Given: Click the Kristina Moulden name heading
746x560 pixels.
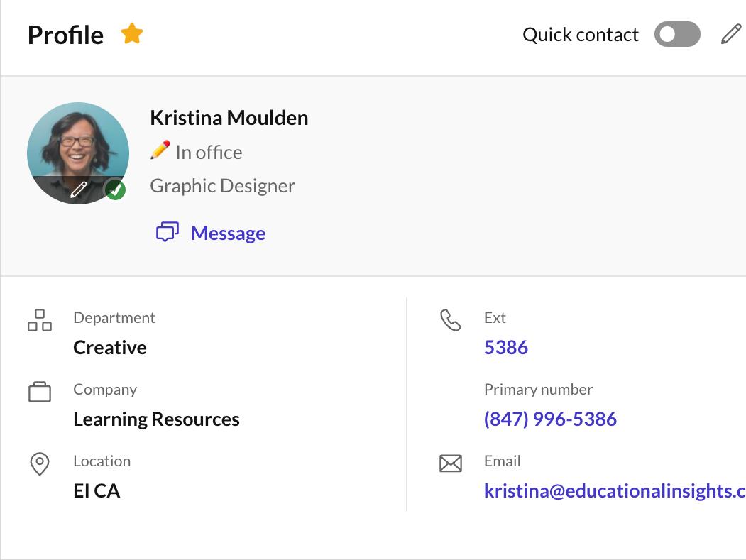Looking at the screenshot, I should (x=229, y=118).
